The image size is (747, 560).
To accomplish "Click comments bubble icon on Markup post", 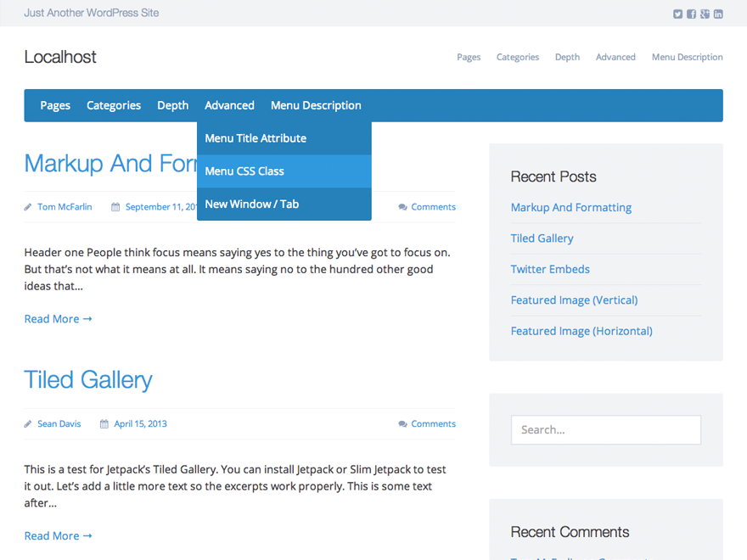I will point(402,207).
